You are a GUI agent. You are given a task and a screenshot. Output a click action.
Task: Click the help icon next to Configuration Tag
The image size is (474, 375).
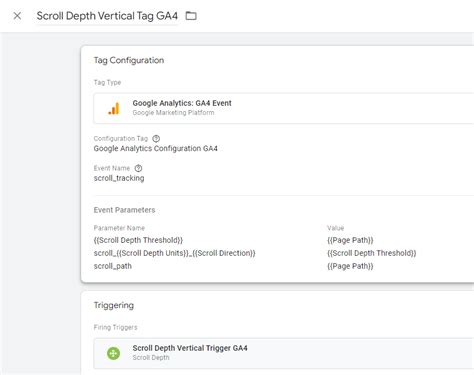click(156, 138)
